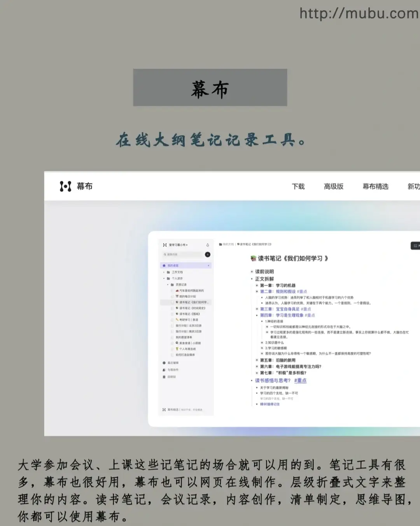Click the notification bell in the sidebar
This screenshot has height=526, width=420.
tap(208, 245)
